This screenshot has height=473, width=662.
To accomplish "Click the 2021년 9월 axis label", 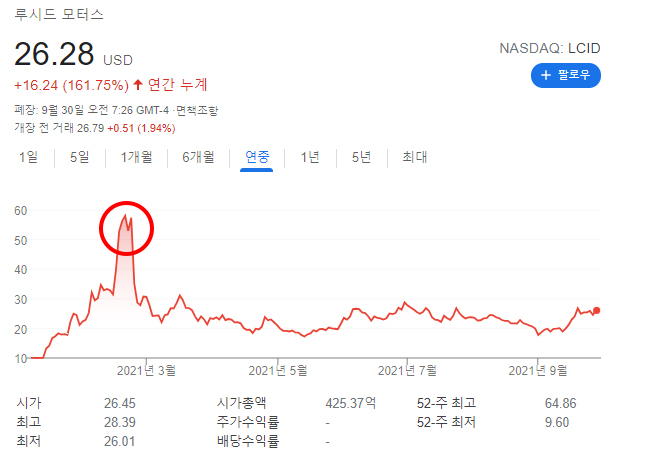I will (537, 371).
